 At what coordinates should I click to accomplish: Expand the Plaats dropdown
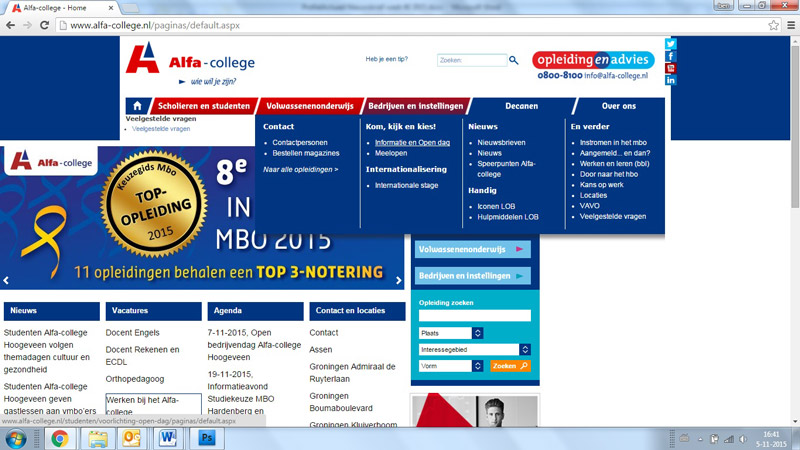(x=477, y=333)
